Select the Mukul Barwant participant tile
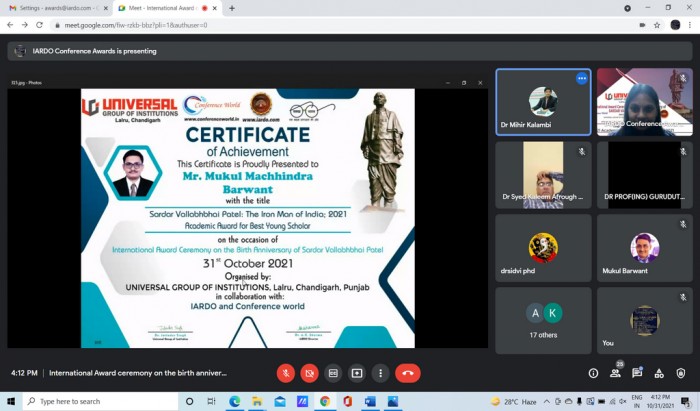Viewport: 700px width, 411px height. pos(645,248)
